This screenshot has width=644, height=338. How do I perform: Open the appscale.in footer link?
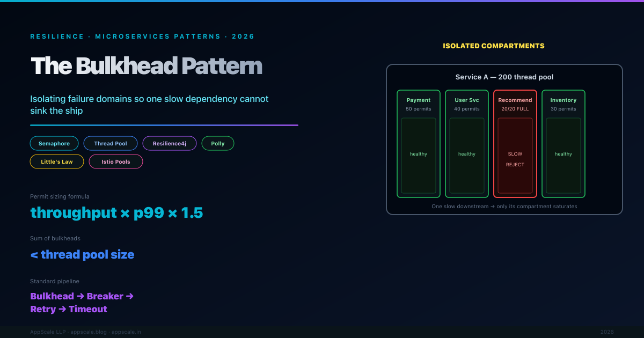126,332
